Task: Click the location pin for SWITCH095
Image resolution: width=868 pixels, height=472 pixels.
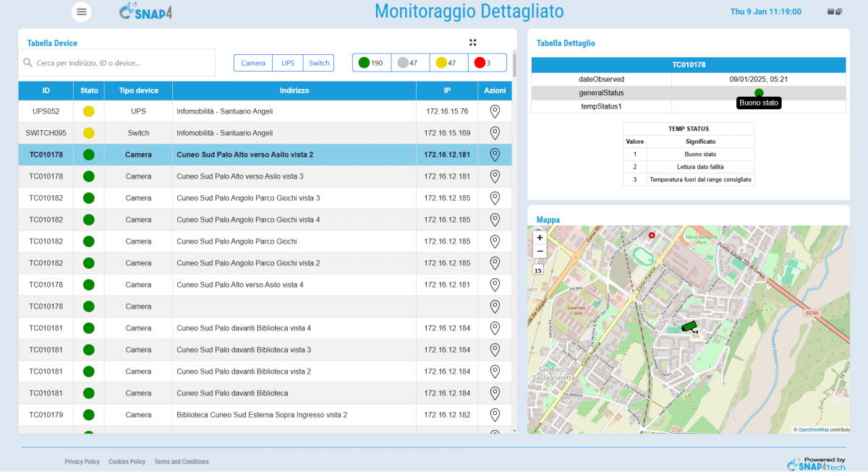Action: coord(495,133)
